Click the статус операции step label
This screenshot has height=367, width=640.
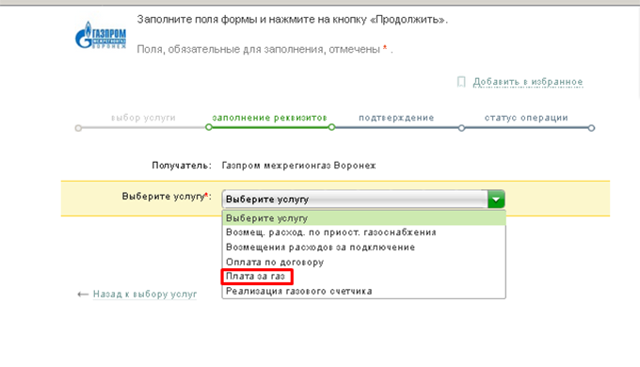tap(526, 118)
